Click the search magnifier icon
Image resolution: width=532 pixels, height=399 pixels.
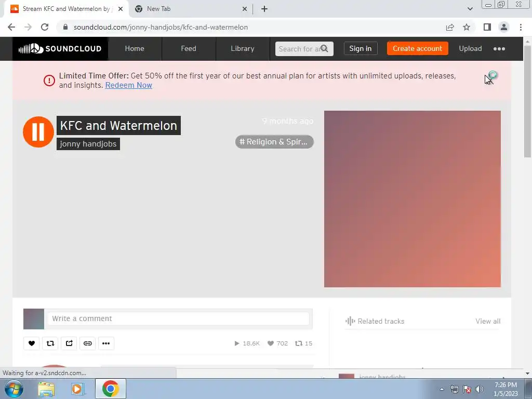click(324, 48)
